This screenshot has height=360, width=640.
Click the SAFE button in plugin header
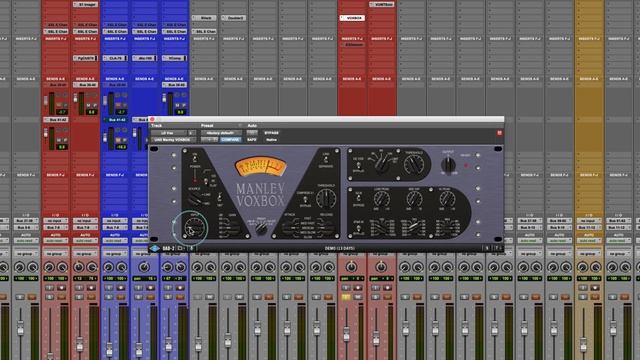252,140
